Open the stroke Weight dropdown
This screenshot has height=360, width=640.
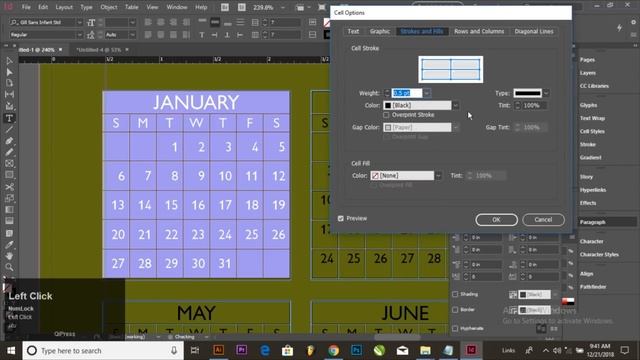tap(427, 93)
